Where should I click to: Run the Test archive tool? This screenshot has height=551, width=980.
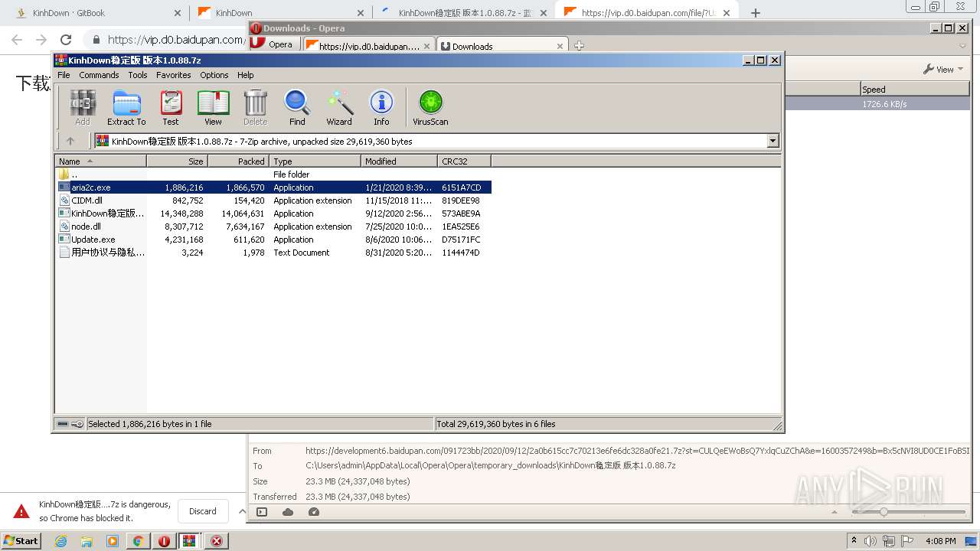(x=171, y=108)
